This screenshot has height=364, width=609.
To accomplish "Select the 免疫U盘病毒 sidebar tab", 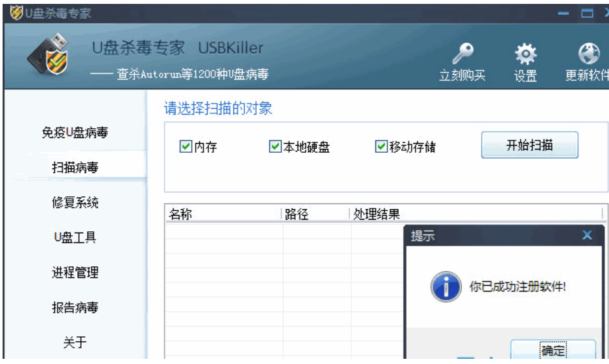I will [x=75, y=133].
